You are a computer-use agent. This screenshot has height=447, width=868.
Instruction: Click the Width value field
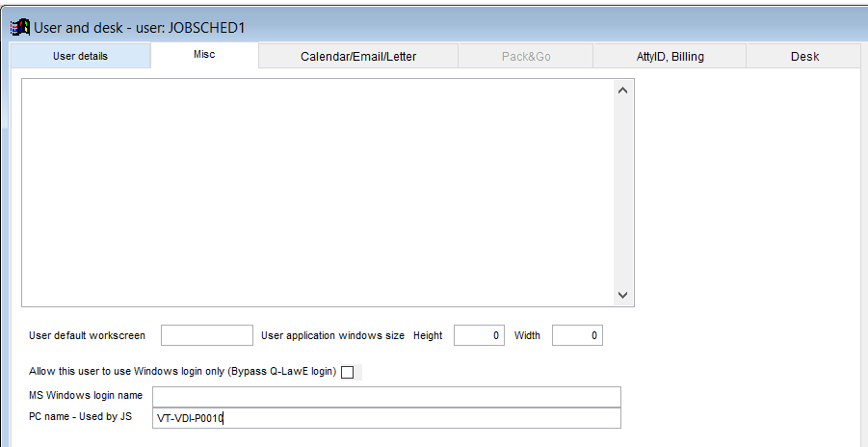pos(577,335)
